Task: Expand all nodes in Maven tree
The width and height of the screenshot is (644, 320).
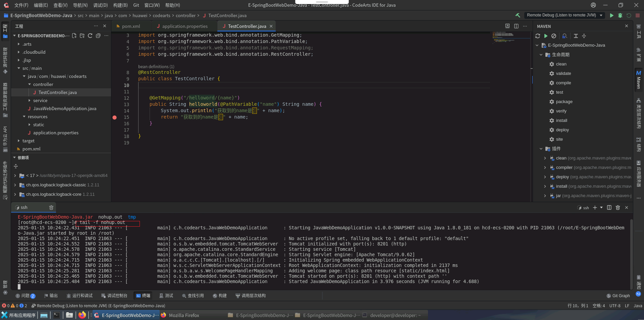Action: click(576, 36)
